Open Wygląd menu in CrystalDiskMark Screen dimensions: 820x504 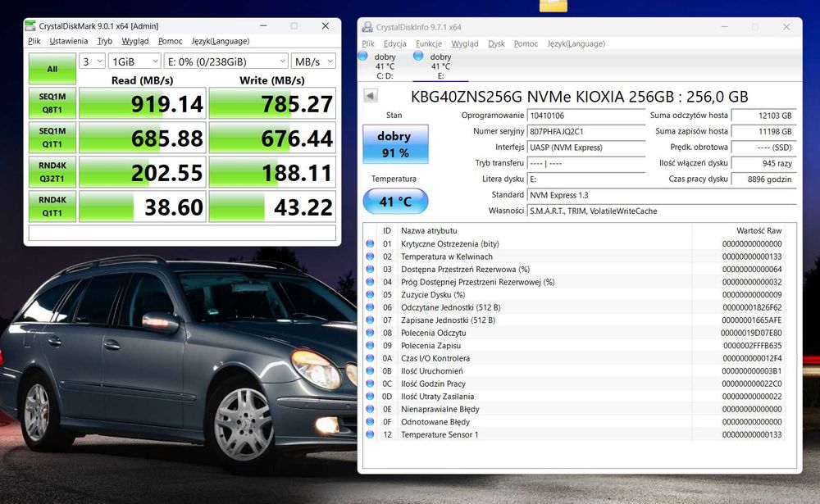click(x=135, y=41)
